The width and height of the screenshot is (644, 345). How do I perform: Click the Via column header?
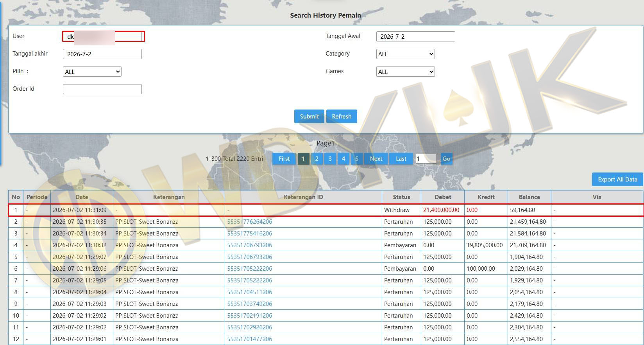pyautogui.click(x=597, y=197)
